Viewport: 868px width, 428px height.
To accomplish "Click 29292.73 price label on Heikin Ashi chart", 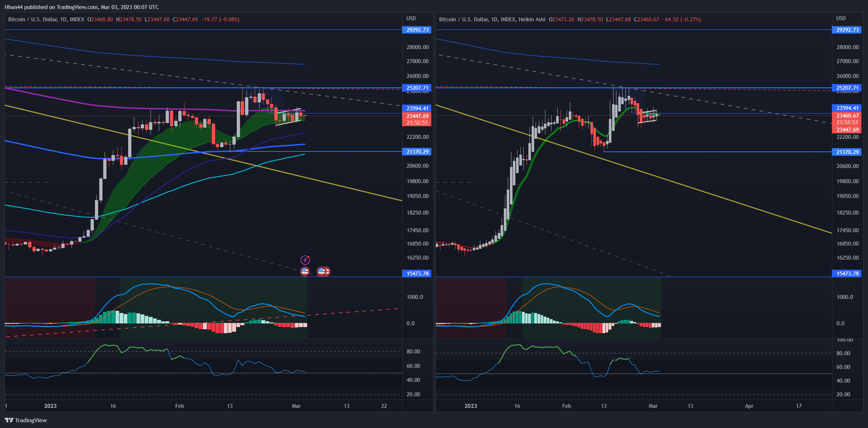I will pos(847,30).
